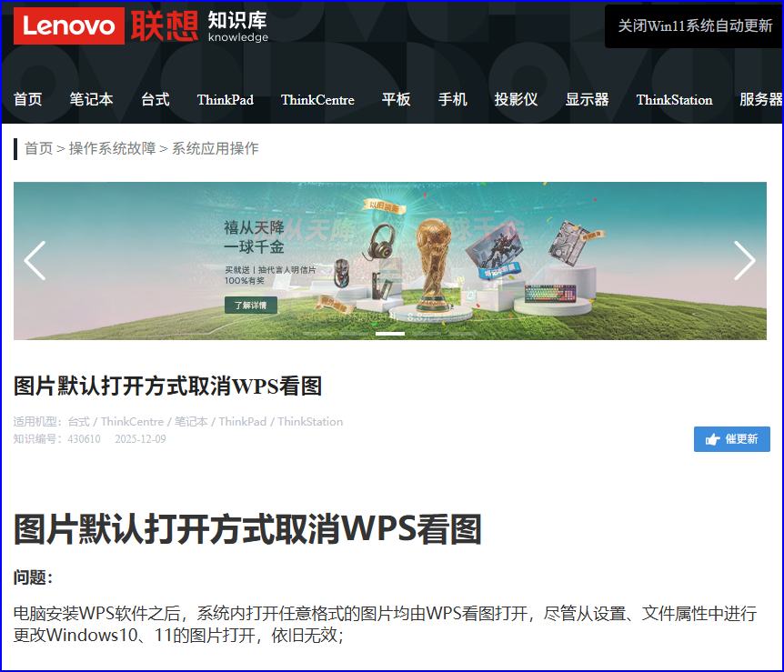Show the previous banner slide

(x=35, y=260)
